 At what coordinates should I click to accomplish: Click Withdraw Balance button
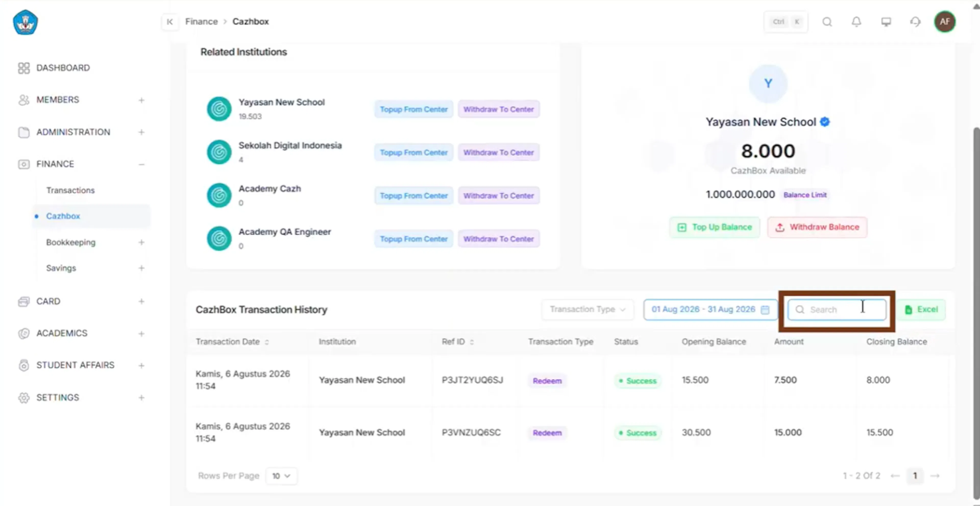(817, 227)
